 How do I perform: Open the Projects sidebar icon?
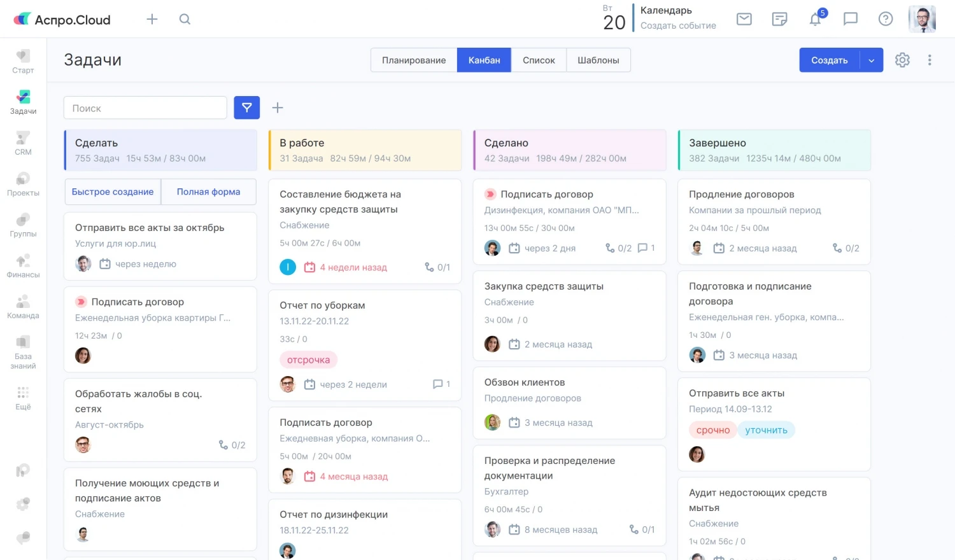click(x=23, y=183)
